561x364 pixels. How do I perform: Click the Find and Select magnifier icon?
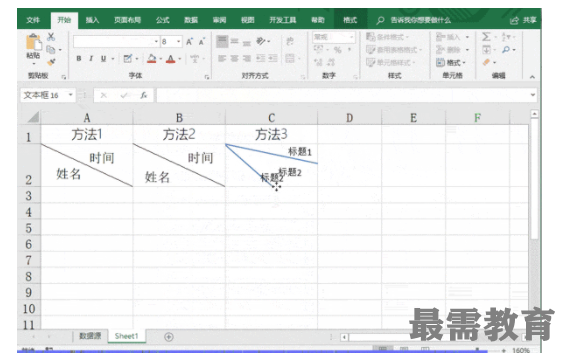pyautogui.click(x=506, y=49)
